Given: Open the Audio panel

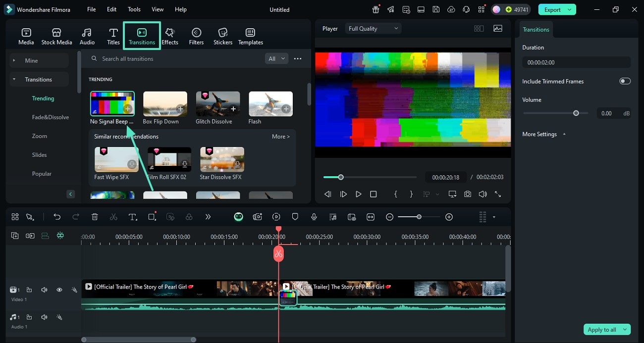Looking at the screenshot, I should point(87,37).
